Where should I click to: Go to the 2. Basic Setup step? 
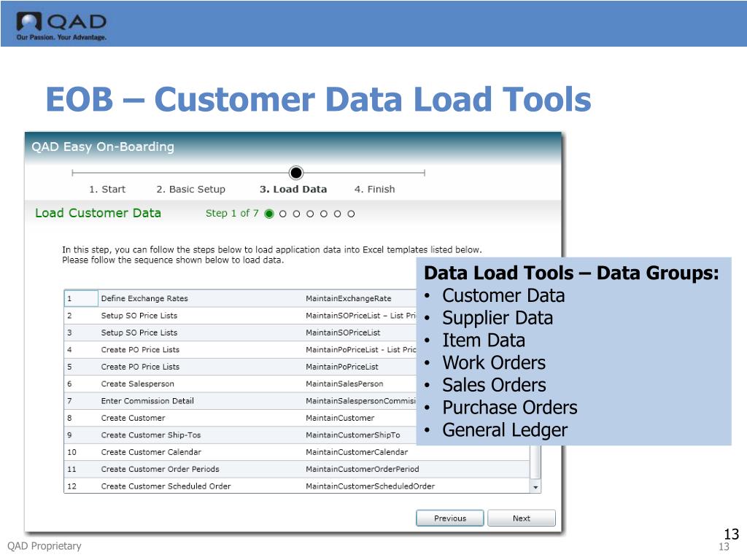click(x=190, y=189)
